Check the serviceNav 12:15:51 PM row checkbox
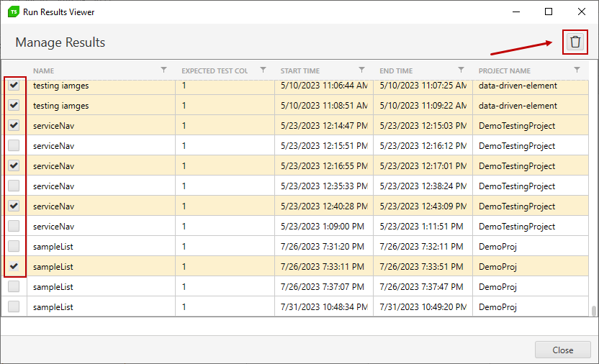 point(14,145)
